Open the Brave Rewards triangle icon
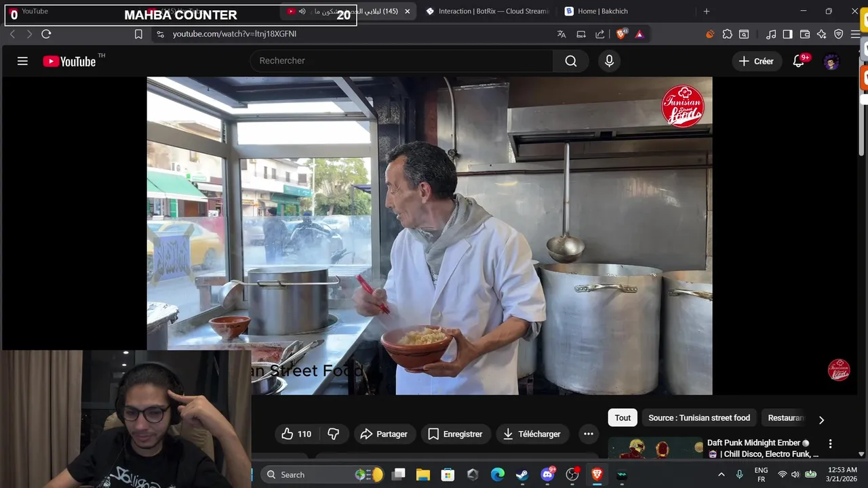 pyautogui.click(x=639, y=34)
